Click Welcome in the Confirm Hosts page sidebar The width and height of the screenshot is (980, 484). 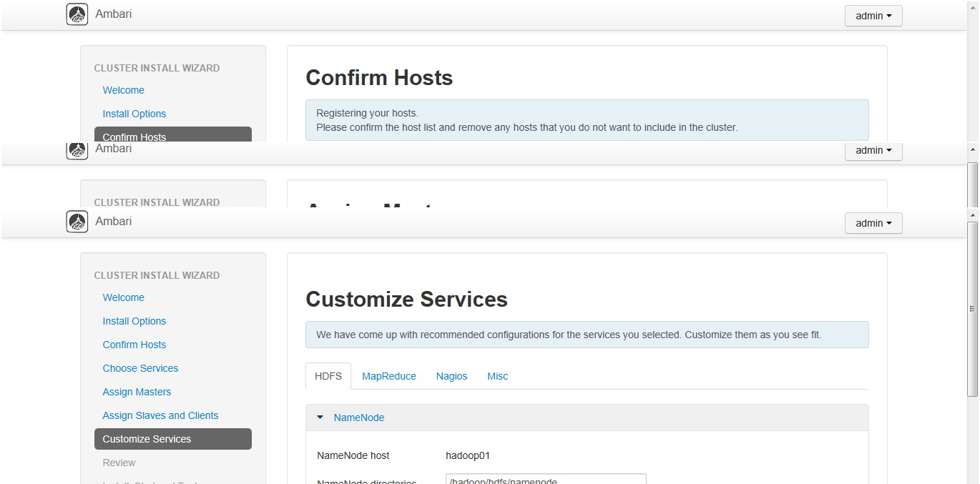(x=124, y=90)
